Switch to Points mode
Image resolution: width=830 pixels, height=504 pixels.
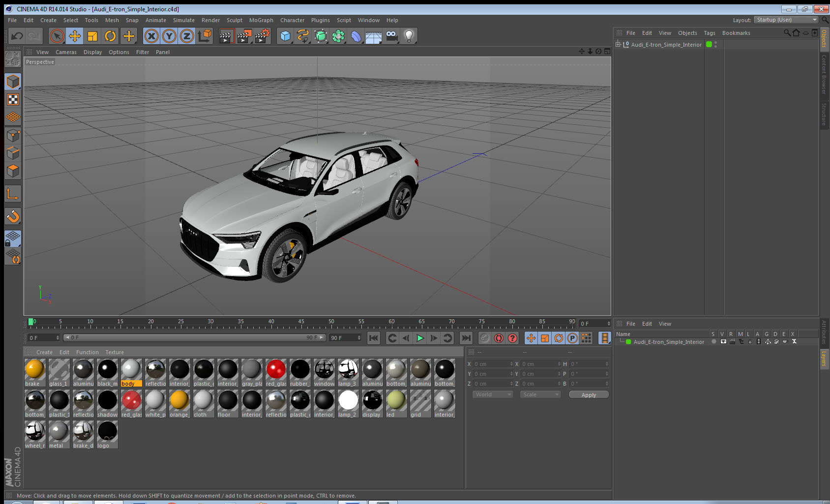[13, 135]
